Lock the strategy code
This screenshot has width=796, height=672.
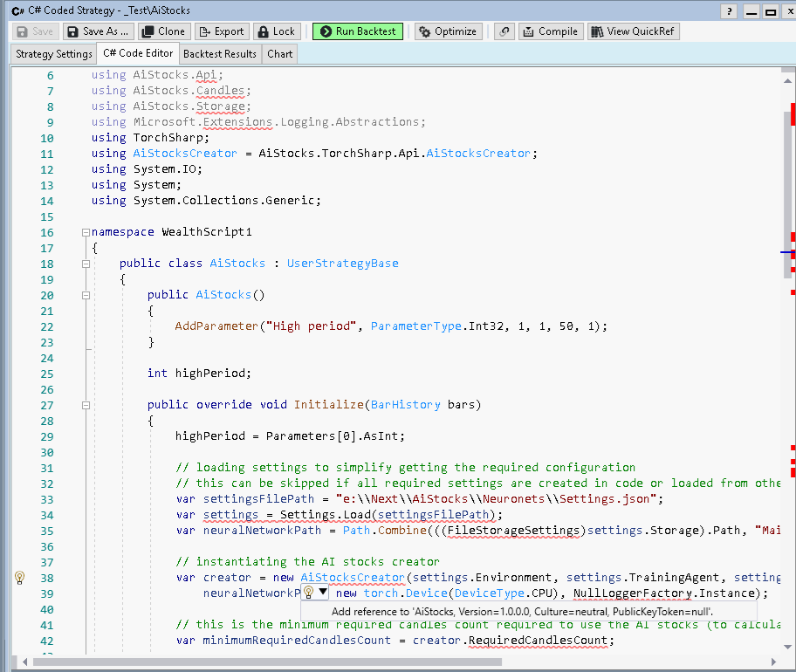[x=276, y=31]
